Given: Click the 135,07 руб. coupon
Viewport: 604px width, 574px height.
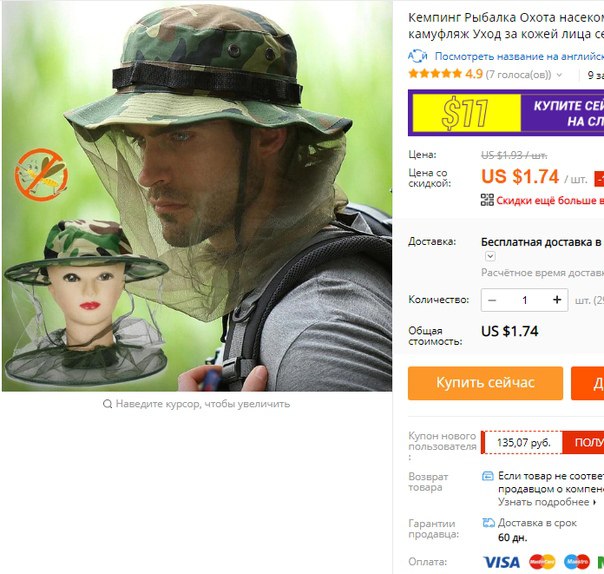Looking at the screenshot, I should (x=523, y=442).
